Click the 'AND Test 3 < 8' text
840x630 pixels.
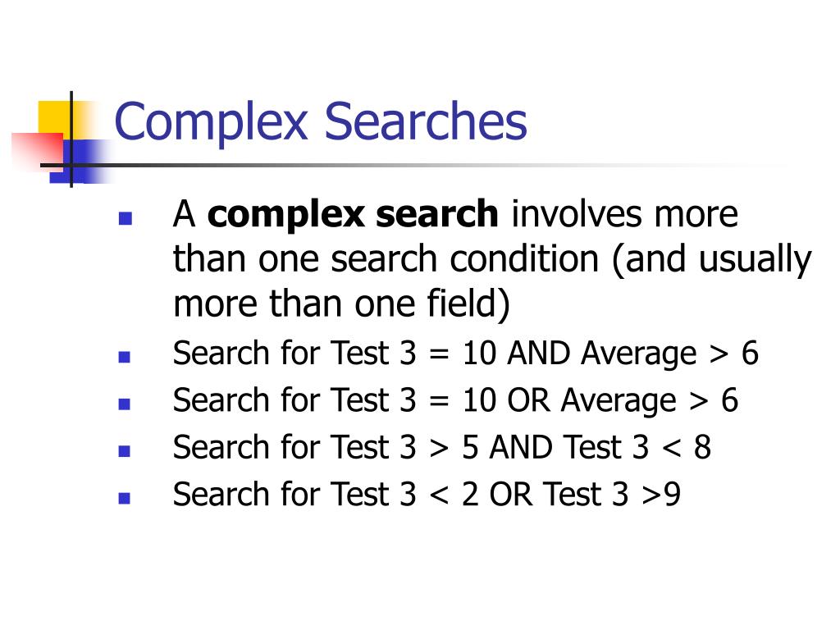pos(600,447)
